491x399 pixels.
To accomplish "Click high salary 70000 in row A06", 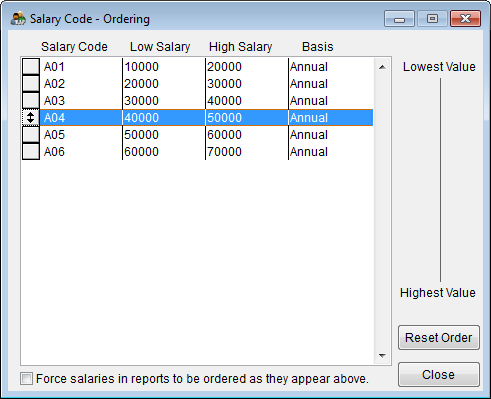I will 247,152.
